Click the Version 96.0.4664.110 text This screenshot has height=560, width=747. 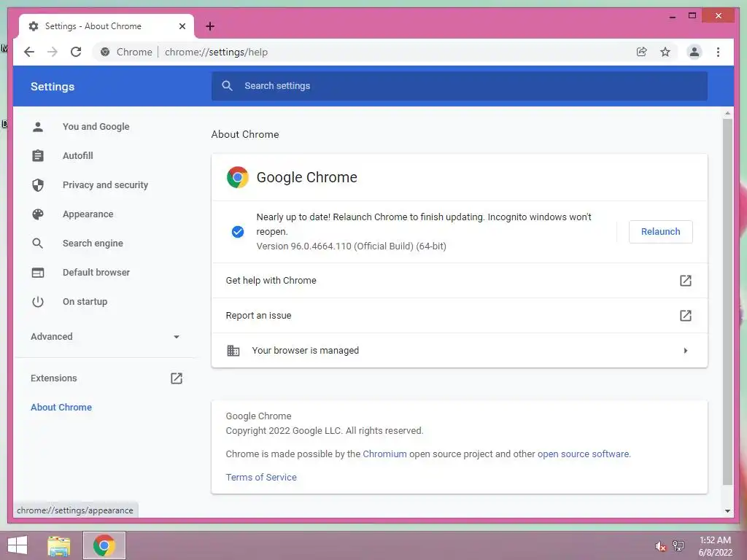(351, 246)
